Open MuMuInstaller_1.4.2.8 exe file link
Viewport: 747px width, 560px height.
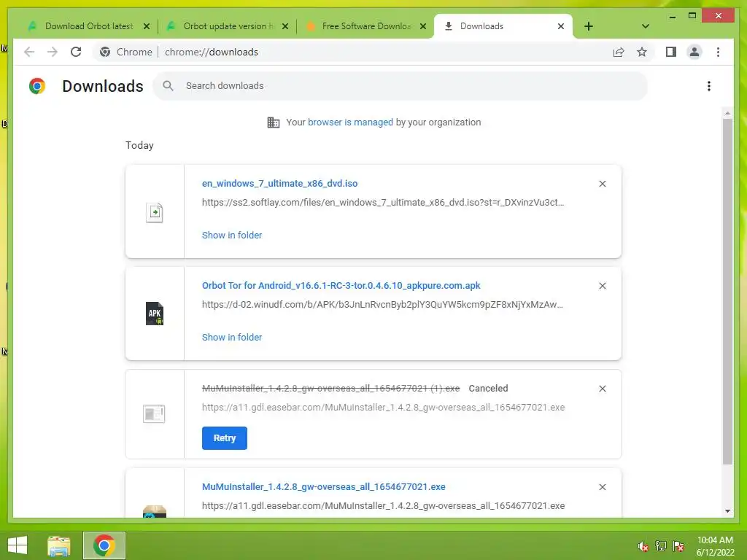coord(323,486)
